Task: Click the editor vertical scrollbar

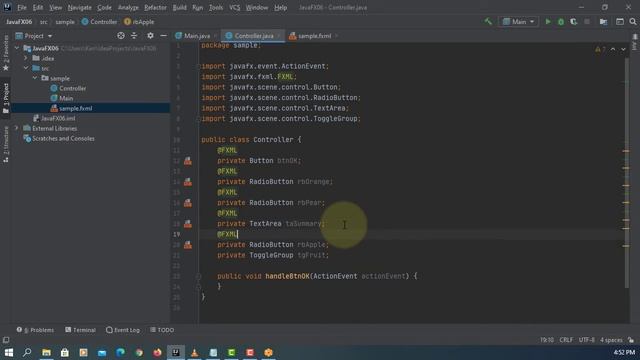Action: pos(626,172)
